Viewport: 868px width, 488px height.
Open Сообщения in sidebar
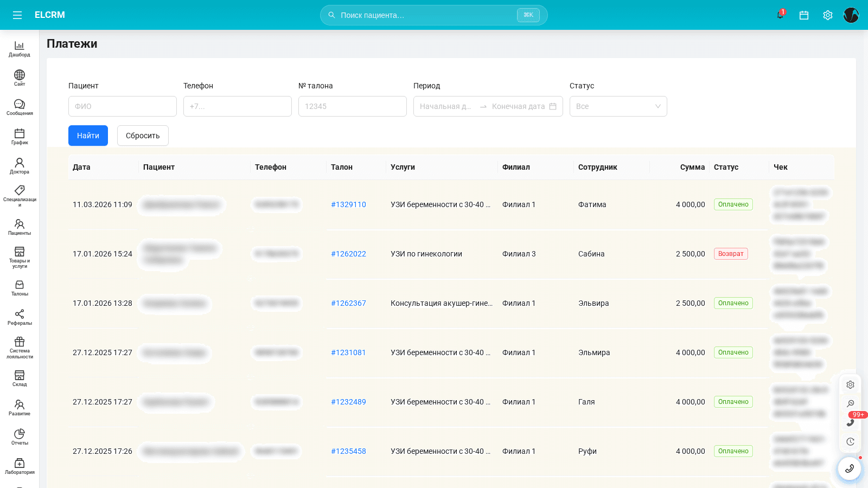point(20,107)
